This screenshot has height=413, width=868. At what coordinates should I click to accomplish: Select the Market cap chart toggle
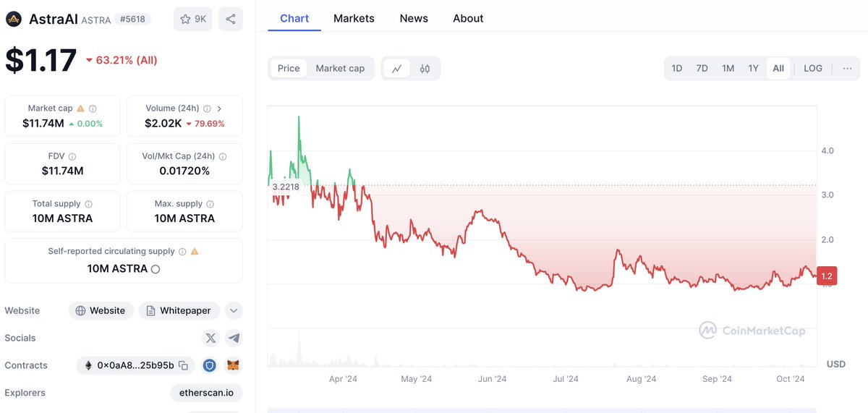(340, 69)
